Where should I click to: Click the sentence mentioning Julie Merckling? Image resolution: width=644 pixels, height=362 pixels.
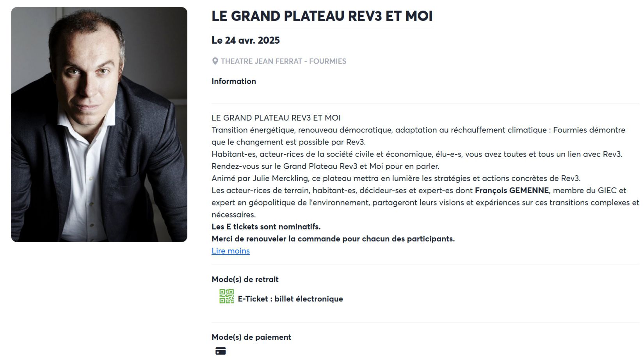396,178
